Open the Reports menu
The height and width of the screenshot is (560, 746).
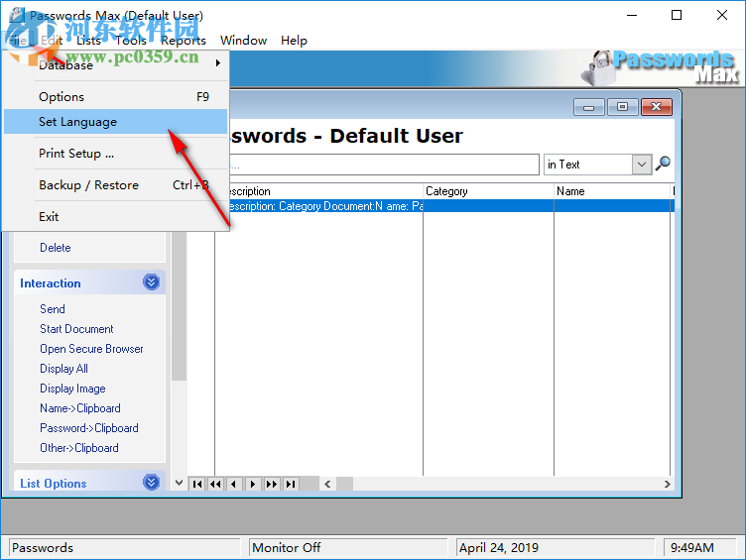point(184,41)
